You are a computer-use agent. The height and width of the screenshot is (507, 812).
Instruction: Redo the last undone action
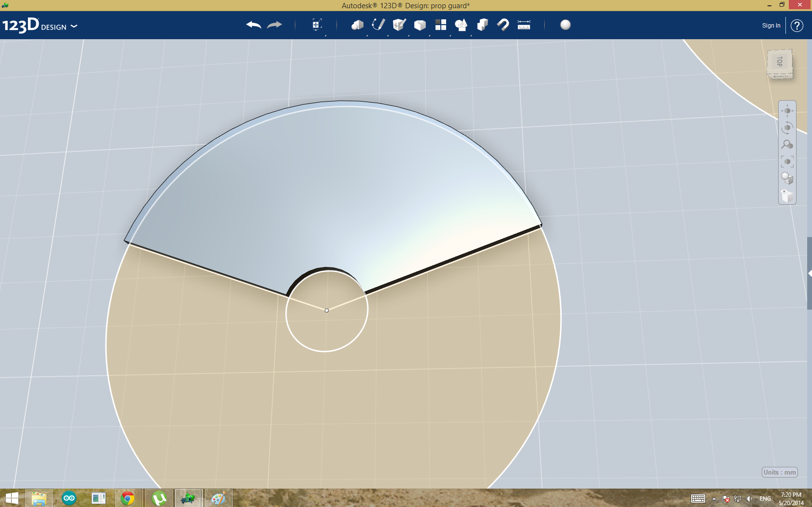(x=274, y=25)
